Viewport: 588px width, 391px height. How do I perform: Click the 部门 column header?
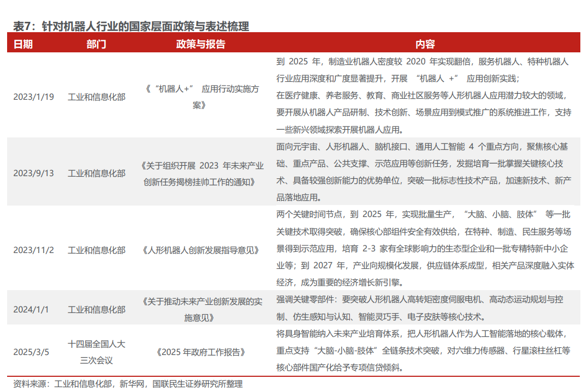point(97,44)
